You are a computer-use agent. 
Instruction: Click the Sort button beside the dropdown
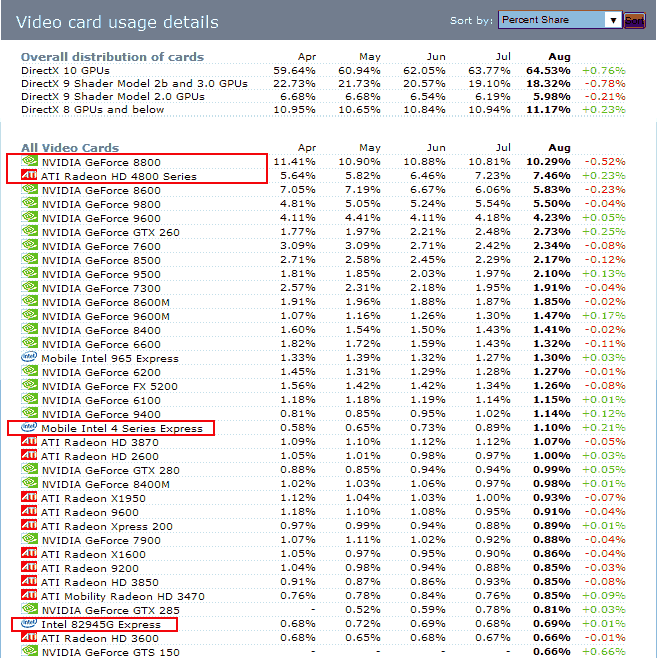(x=634, y=20)
